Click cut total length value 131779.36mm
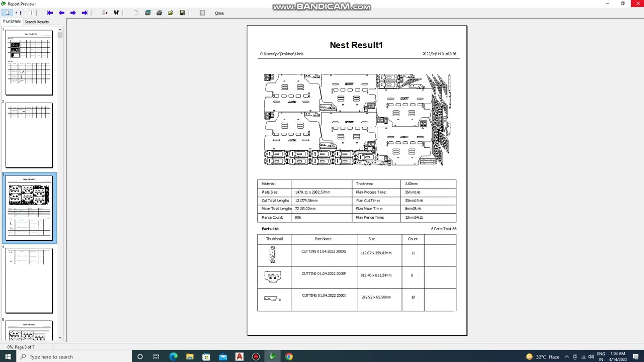This screenshot has height=362, width=644. [x=306, y=201]
